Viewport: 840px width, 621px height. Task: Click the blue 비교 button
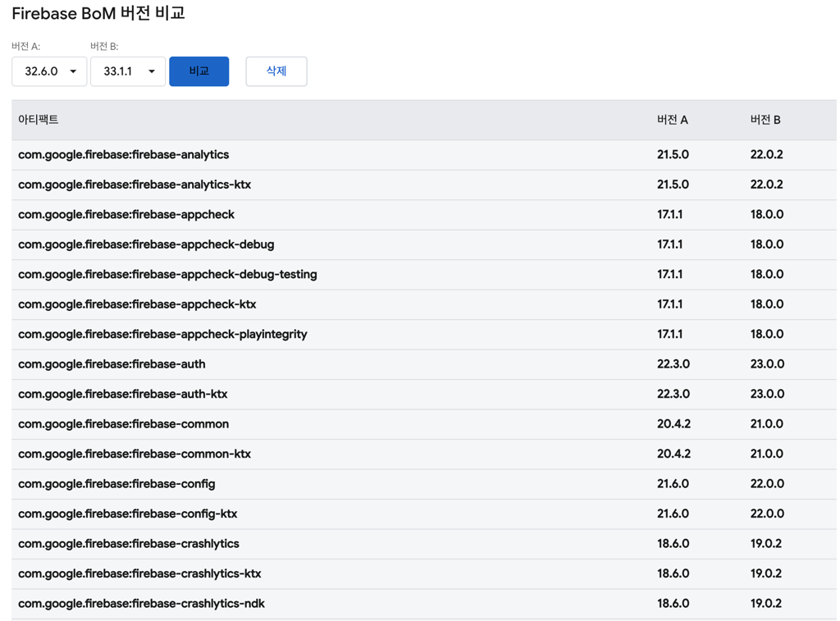(x=199, y=71)
